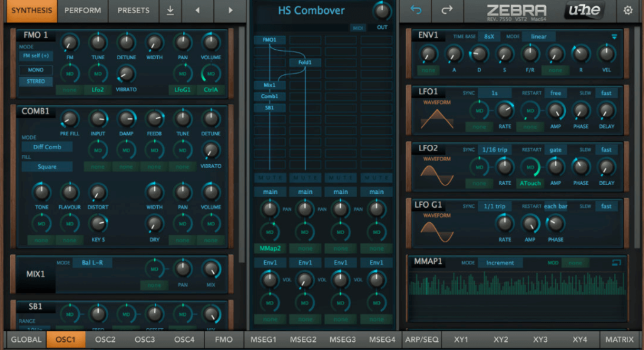Select the Fold1 module in the grid
Screen dimensions: 644x350
pos(305,62)
